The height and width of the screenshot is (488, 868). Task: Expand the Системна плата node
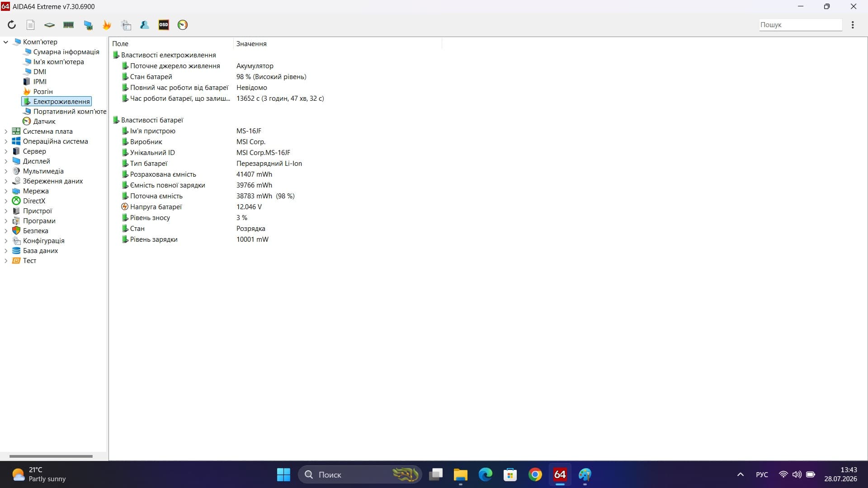tap(6, 131)
